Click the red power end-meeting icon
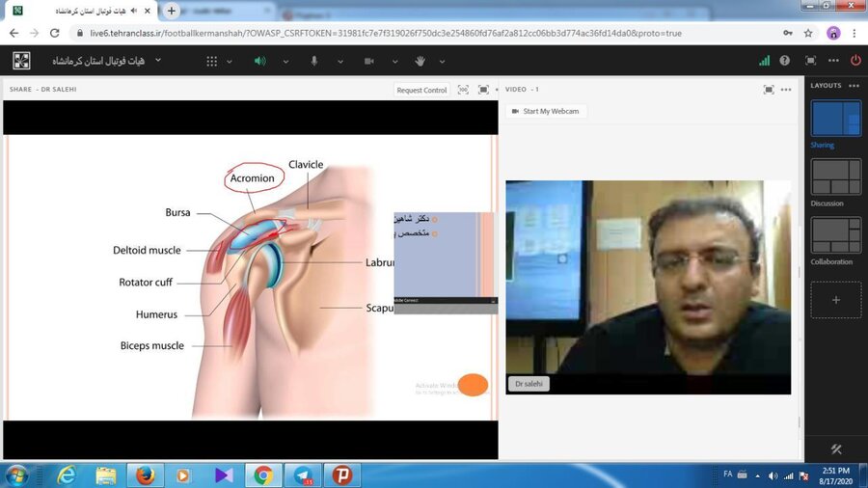The height and width of the screenshot is (488, 868). pyautogui.click(x=854, y=60)
